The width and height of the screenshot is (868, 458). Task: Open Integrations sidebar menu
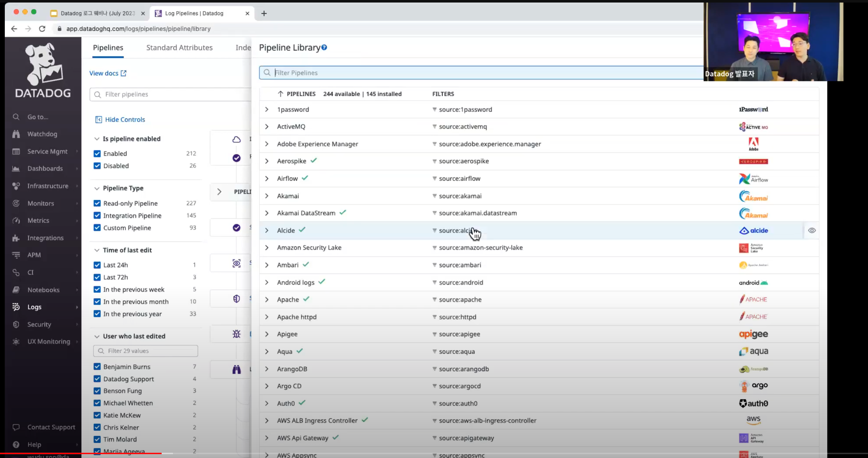click(45, 238)
